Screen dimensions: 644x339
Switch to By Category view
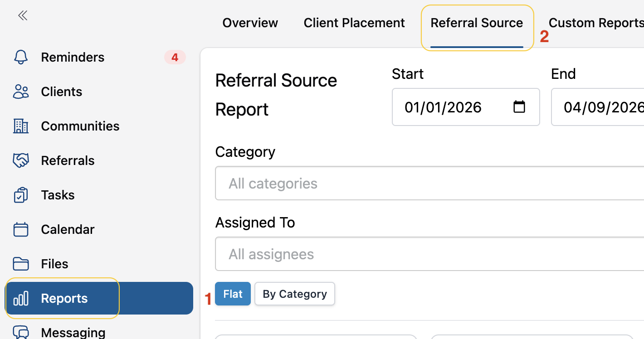(x=295, y=294)
